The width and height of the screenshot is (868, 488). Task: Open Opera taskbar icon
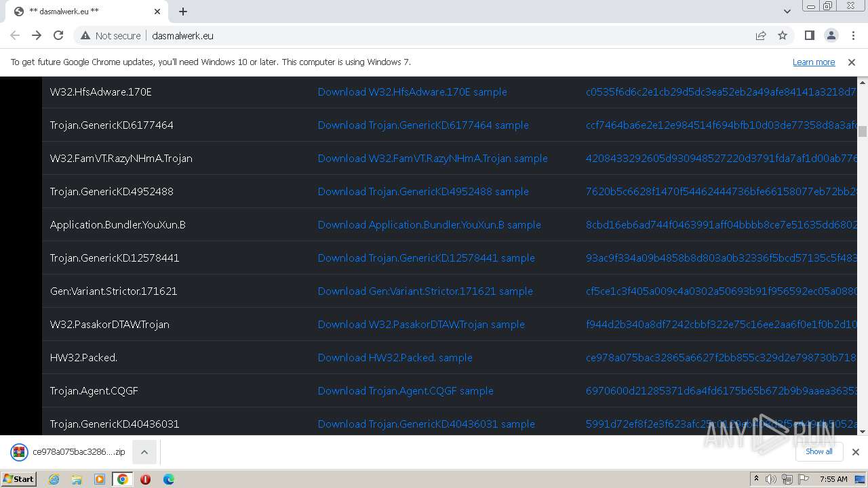click(x=145, y=479)
